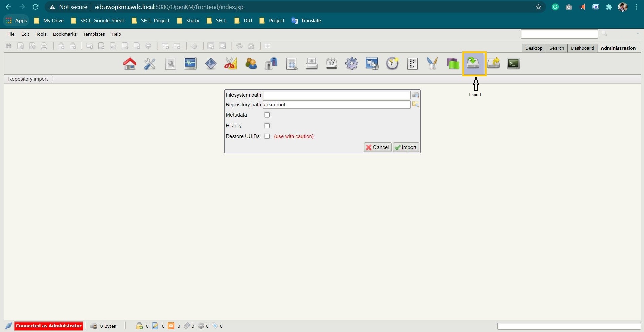
Task: Switch to the Search tab
Action: [x=557, y=48]
